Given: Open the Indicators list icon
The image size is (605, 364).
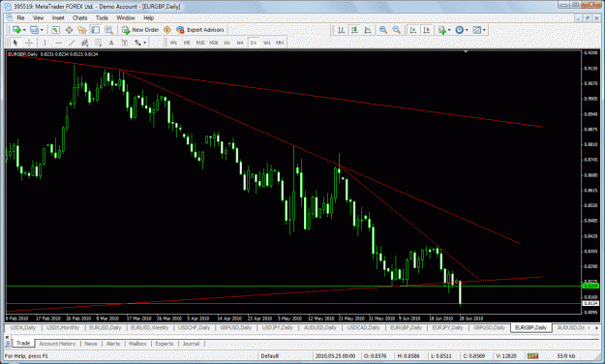Looking at the screenshot, I should tap(442, 30).
